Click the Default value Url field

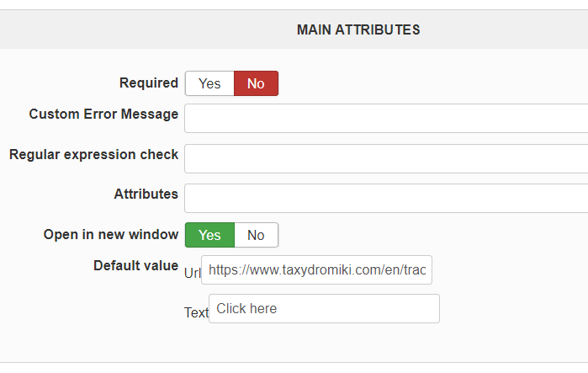pos(317,270)
